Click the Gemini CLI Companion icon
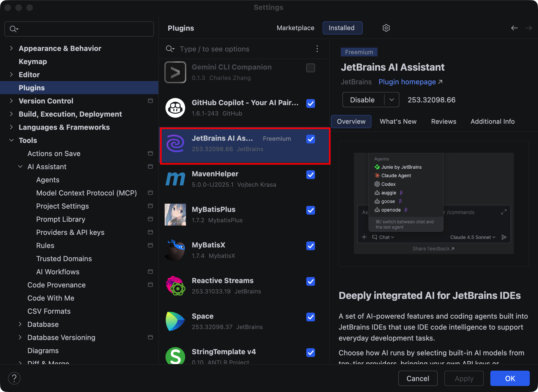Viewport: 538px width, 392px height. click(x=175, y=72)
